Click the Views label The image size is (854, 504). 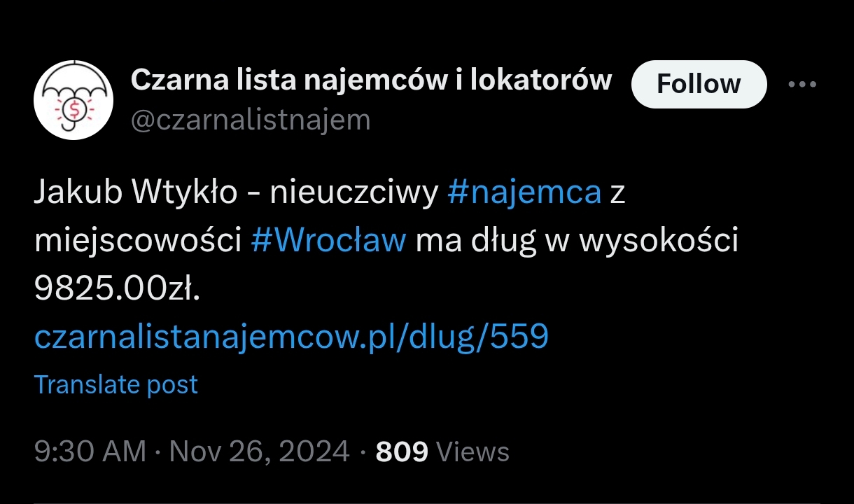(473, 451)
